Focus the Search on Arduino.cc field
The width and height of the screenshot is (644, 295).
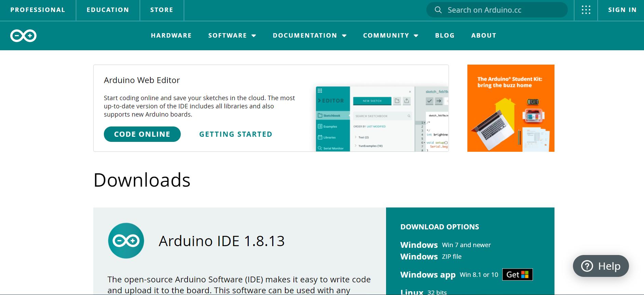(x=497, y=10)
